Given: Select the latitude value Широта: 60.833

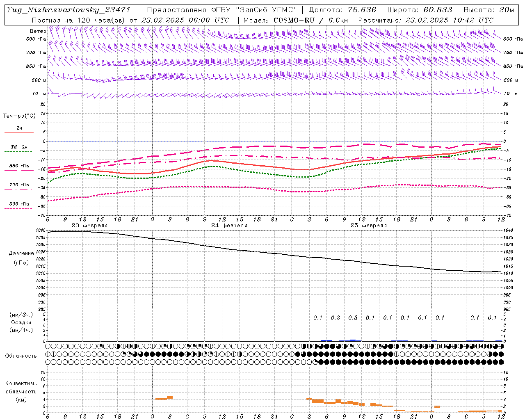Looking at the screenshot, I should (x=420, y=10).
